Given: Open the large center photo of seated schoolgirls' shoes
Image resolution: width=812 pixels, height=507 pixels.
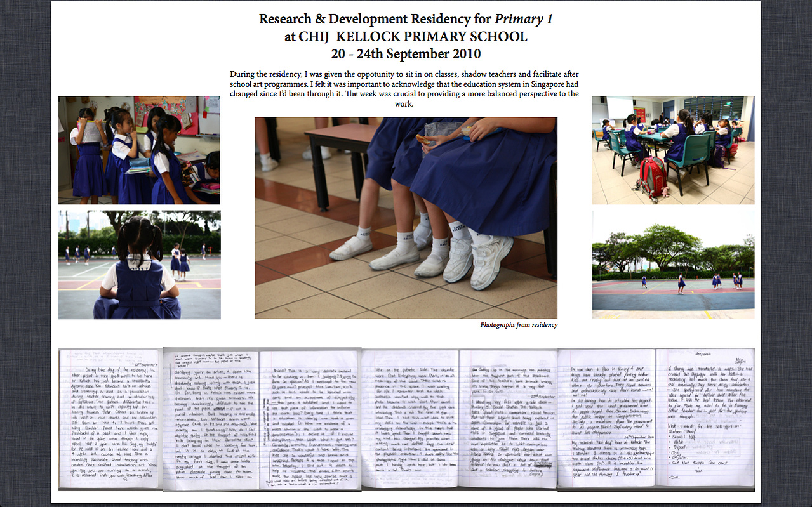Looking at the screenshot, I should (x=406, y=218).
